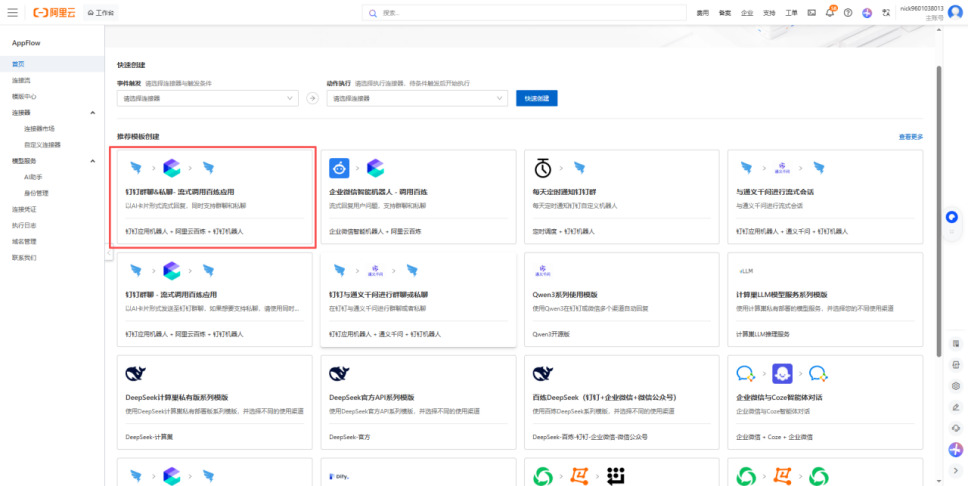Launch the Cloud Shell terminal icon
968x486 pixels.
pyautogui.click(x=812, y=12)
